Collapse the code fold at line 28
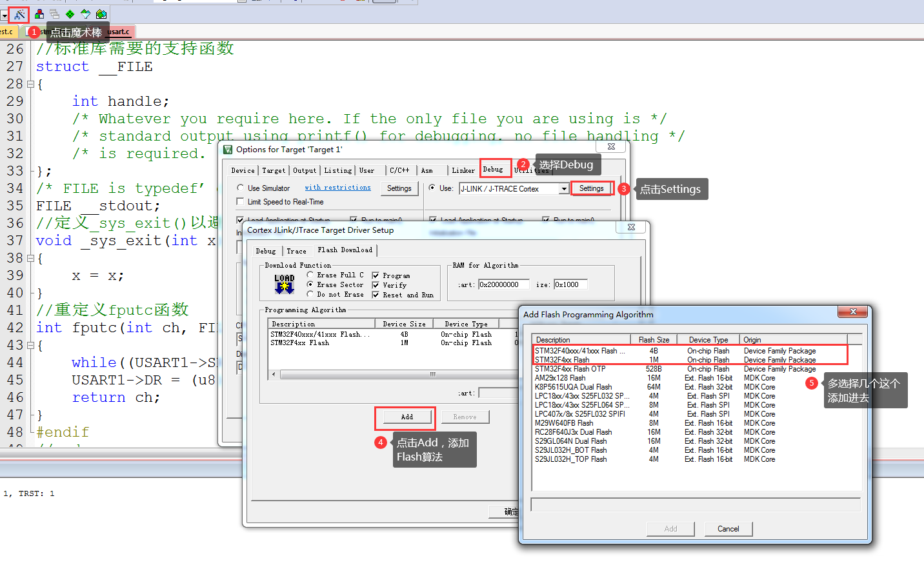 30,84
